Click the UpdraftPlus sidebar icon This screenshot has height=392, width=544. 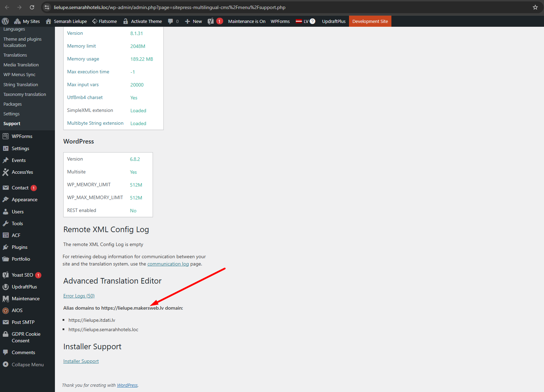(6, 287)
